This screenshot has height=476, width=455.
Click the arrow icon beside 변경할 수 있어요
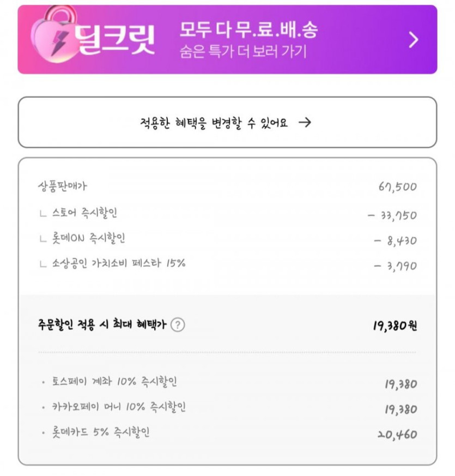pos(305,122)
